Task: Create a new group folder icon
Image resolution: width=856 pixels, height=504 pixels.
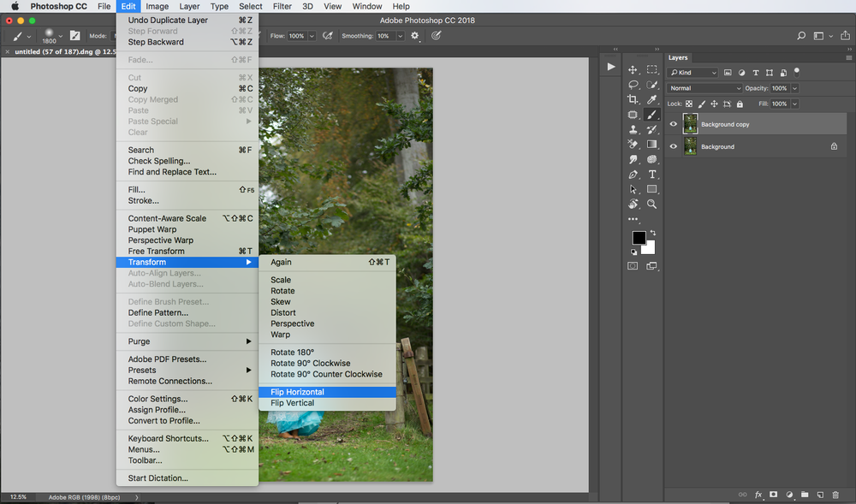Action: tap(805, 495)
